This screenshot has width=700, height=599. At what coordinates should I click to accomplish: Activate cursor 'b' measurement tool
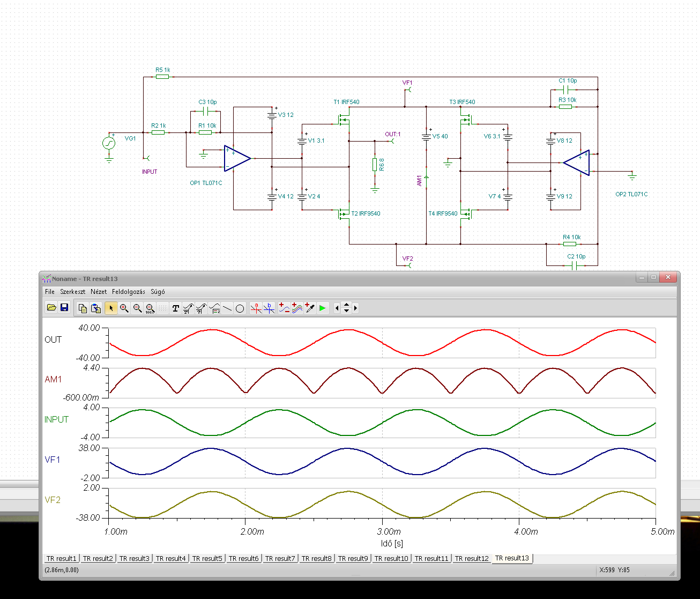pyautogui.click(x=269, y=308)
